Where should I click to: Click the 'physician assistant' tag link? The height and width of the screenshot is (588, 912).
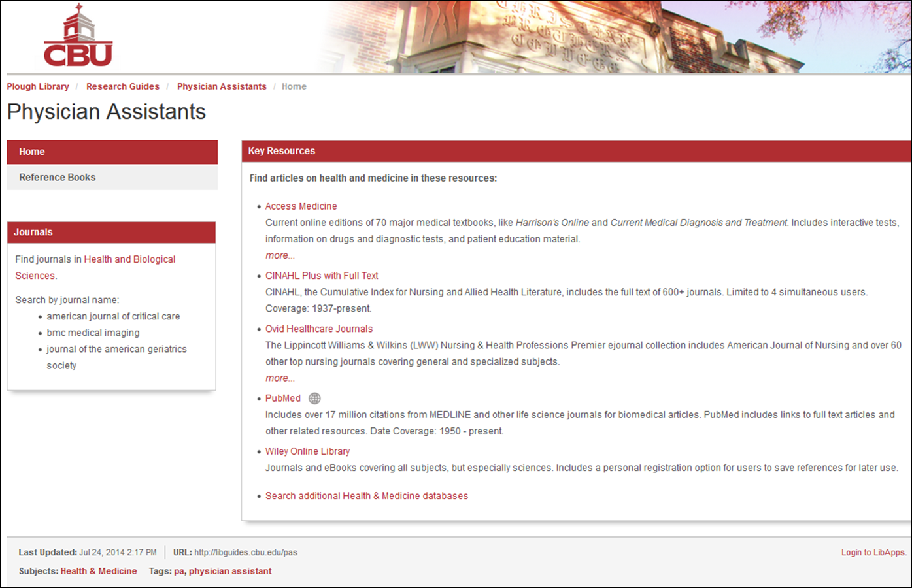[x=230, y=571]
